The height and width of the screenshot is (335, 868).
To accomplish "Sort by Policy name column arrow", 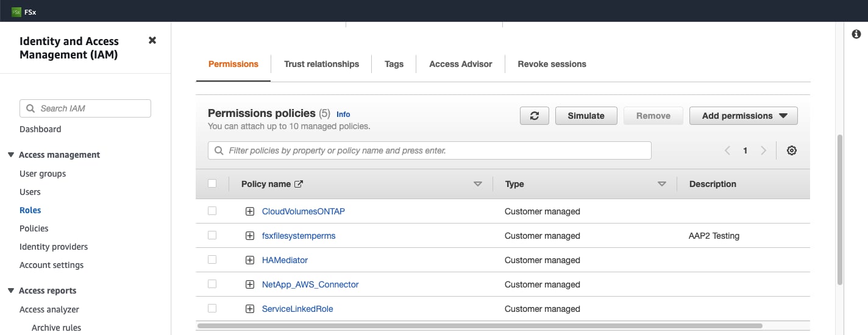I will pos(478,184).
